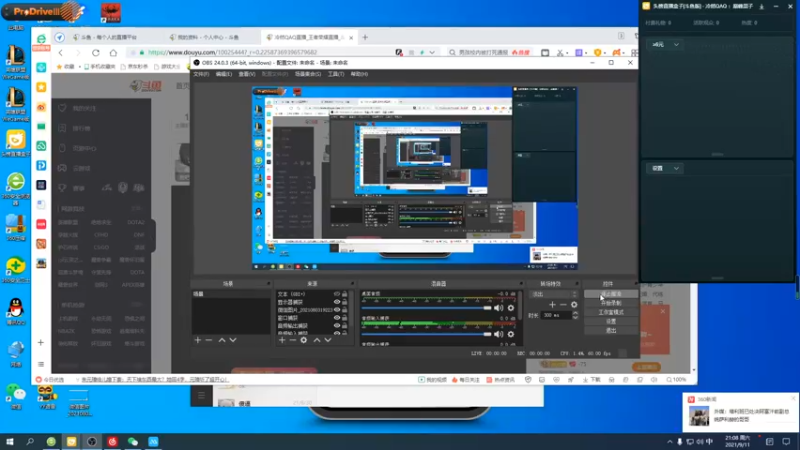Click the browser zoom 100% indicator

pos(676,380)
